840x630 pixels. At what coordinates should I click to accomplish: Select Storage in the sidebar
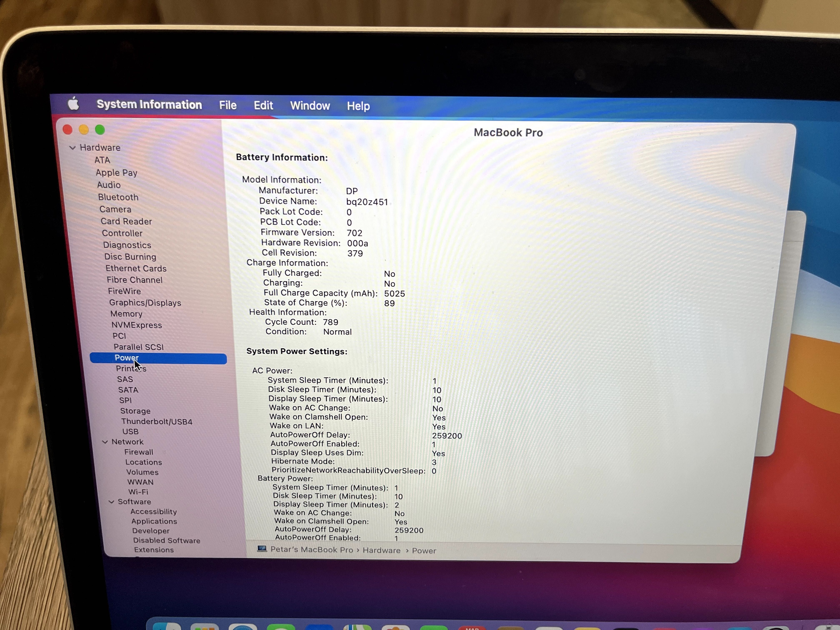coord(135,411)
